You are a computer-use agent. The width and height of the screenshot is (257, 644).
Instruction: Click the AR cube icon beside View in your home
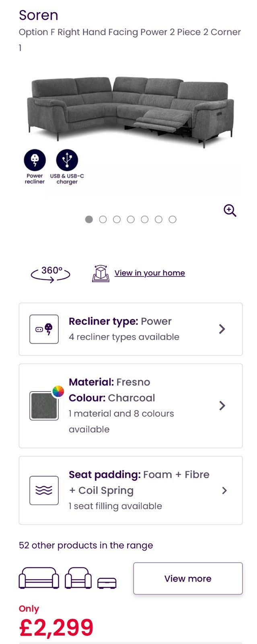101,273
